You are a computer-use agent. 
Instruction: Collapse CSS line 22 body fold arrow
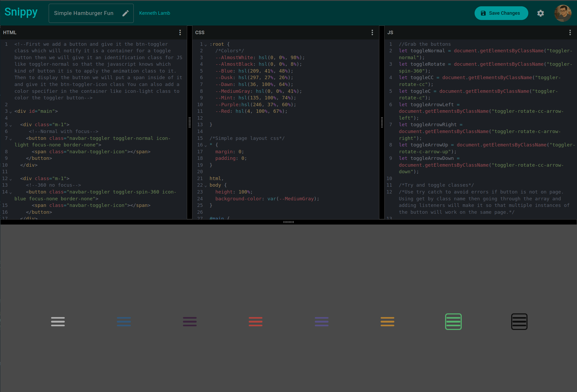pyautogui.click(x=206, y=186)
